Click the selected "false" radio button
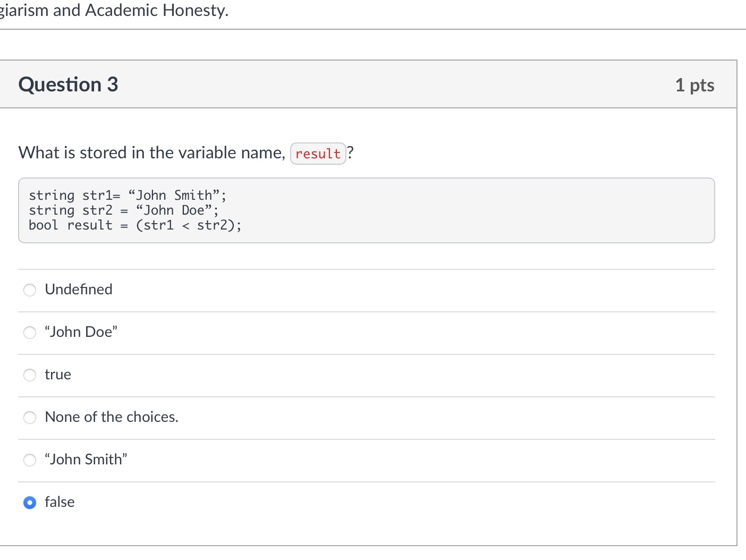746x560 pixels. 30,502
